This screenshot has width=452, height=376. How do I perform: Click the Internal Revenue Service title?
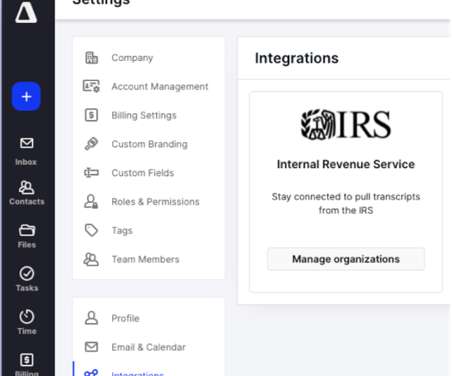[x=346, y=164]
